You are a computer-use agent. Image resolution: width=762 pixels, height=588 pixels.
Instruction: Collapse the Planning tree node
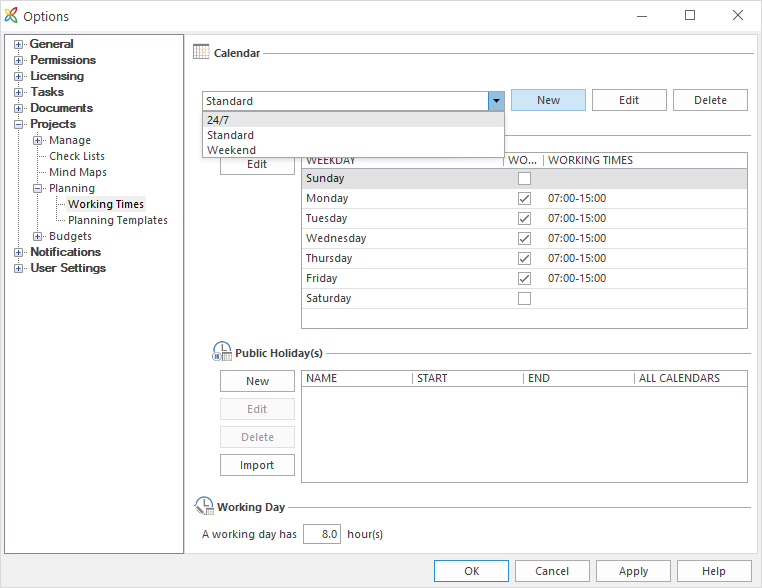coord(37,189)
